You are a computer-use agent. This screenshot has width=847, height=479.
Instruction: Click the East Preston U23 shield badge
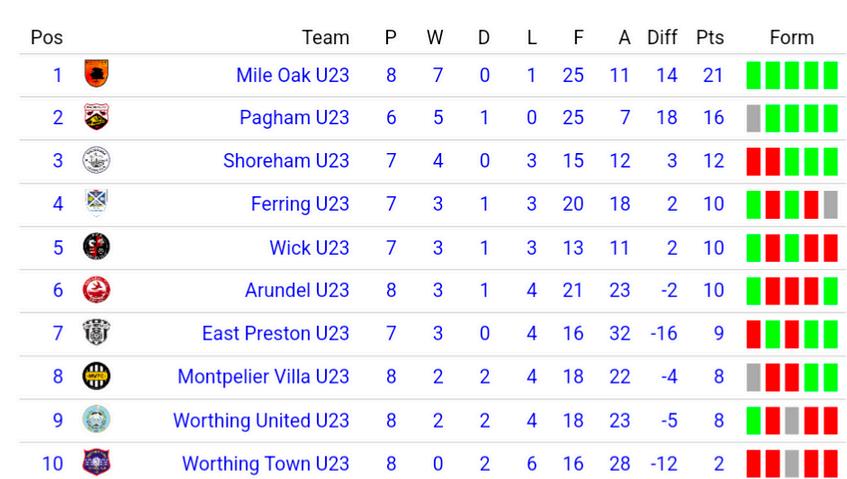point(96,332)
